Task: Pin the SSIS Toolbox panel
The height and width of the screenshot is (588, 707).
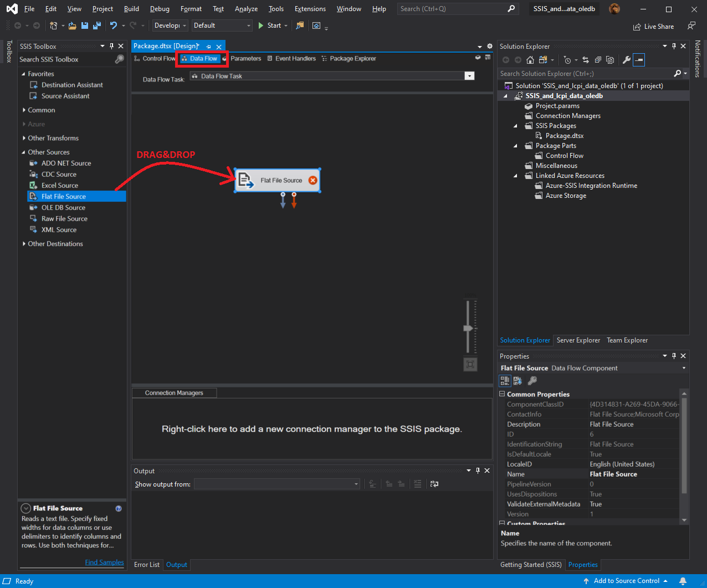Action: (111, 46)
